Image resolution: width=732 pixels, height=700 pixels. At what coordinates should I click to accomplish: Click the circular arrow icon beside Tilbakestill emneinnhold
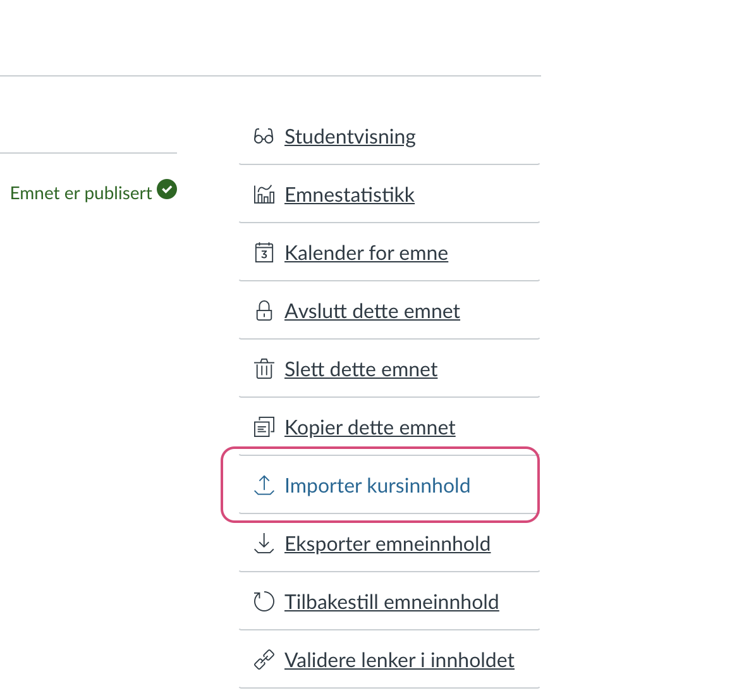[x=264, y=602]
